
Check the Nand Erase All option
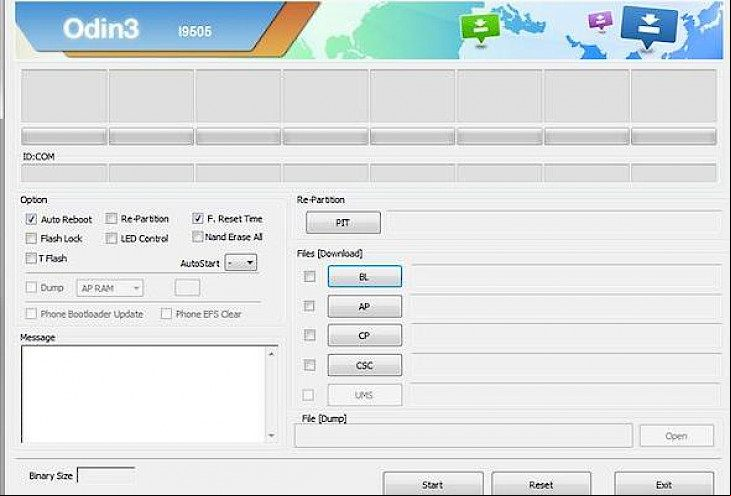point(198,237)
